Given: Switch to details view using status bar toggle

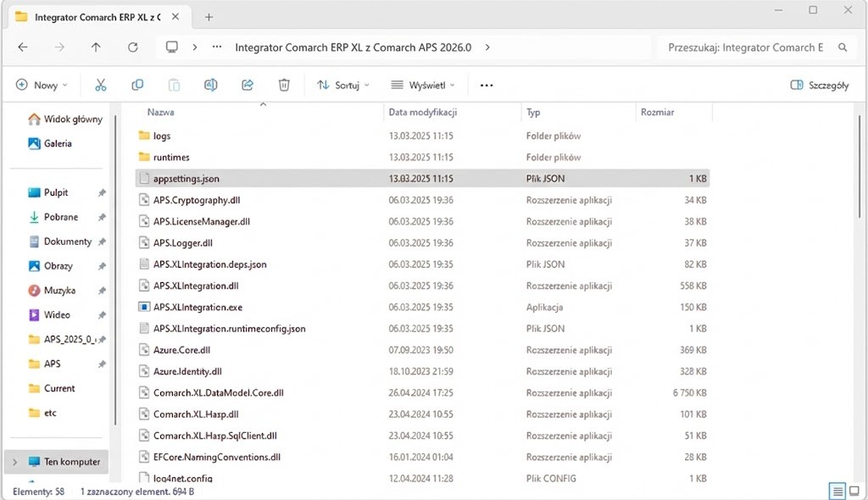Looking at the screenshot, I should 837,490.
